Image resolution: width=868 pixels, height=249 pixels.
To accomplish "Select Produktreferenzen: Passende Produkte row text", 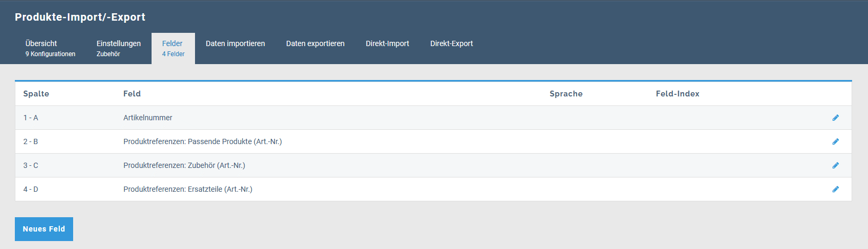I will click(x=202, y=141).
